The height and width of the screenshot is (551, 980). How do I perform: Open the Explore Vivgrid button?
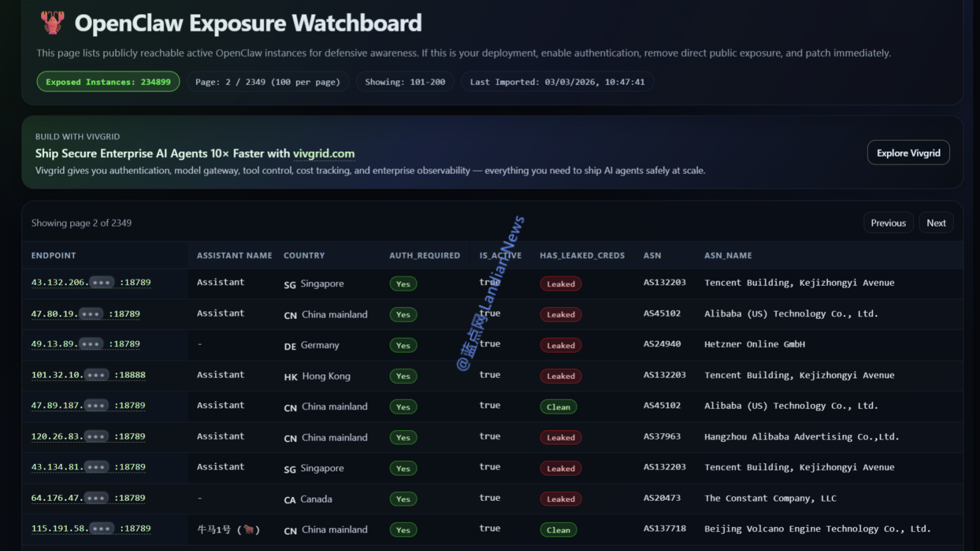tap(908, 153)
